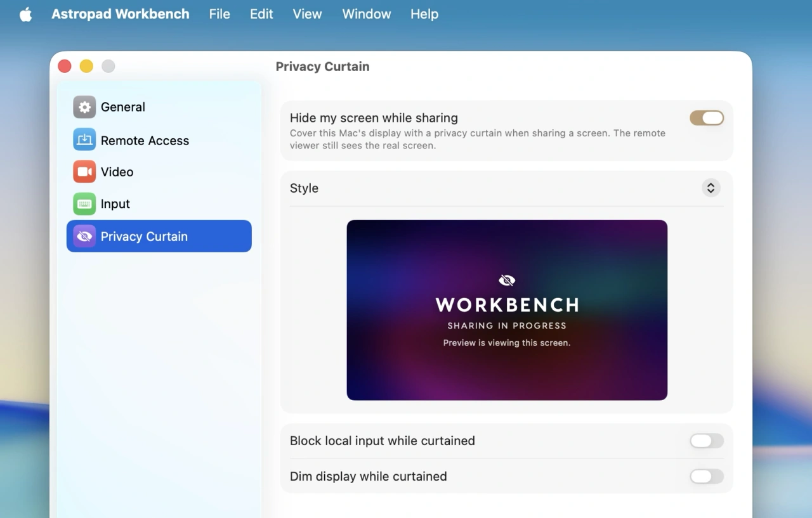Image resolution: width=812 pixels, height=518 pixels.
Task: Open the Astropad Workbench app menu
Action: (121, 14)
